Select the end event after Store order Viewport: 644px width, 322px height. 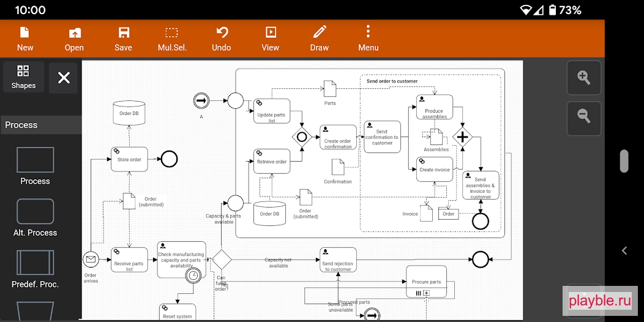point(169,159)
